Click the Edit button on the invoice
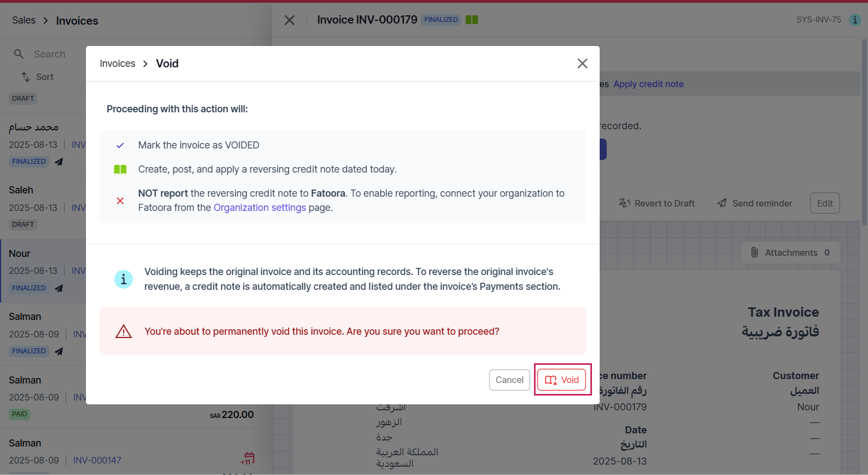Screen dimensions: 868x475 click(x=825, y=203)
